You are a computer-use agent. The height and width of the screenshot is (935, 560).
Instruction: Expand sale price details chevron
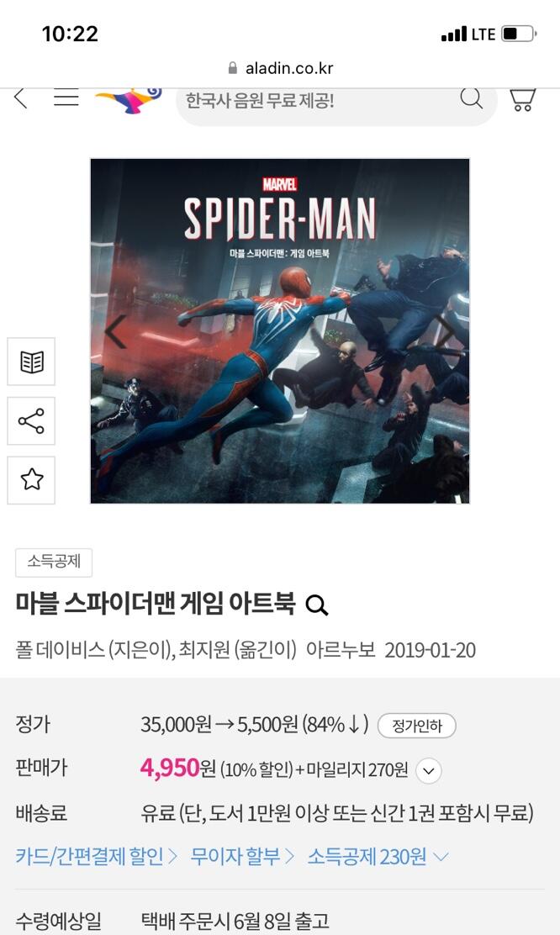coord(428,770)
